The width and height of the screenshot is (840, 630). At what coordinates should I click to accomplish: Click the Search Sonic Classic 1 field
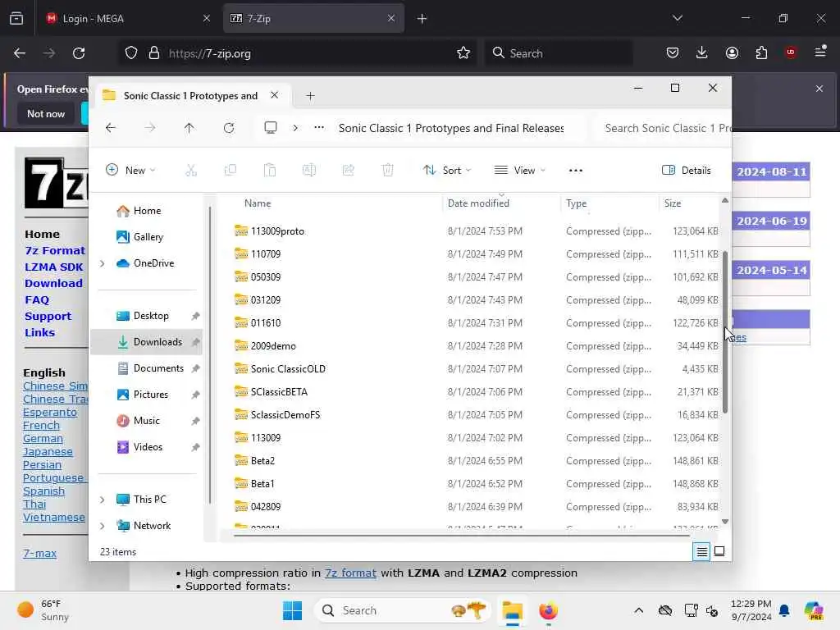664,128
